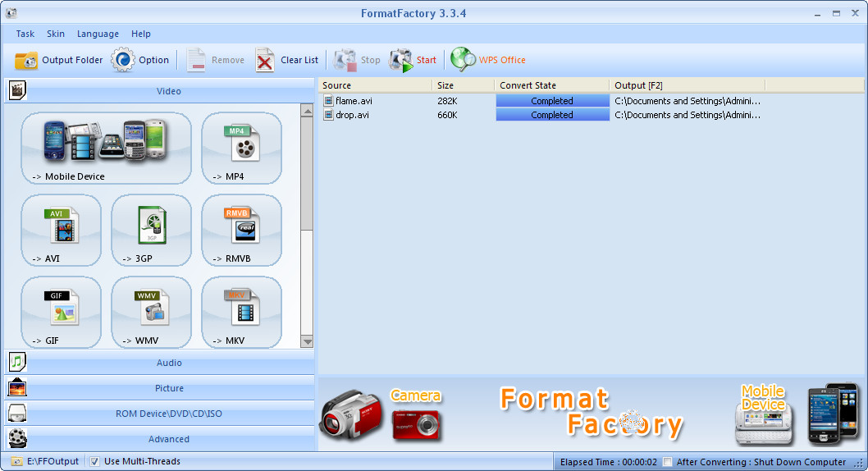
Task: Open the Output Folder toolbar icon
Action: tap(26, 60)
